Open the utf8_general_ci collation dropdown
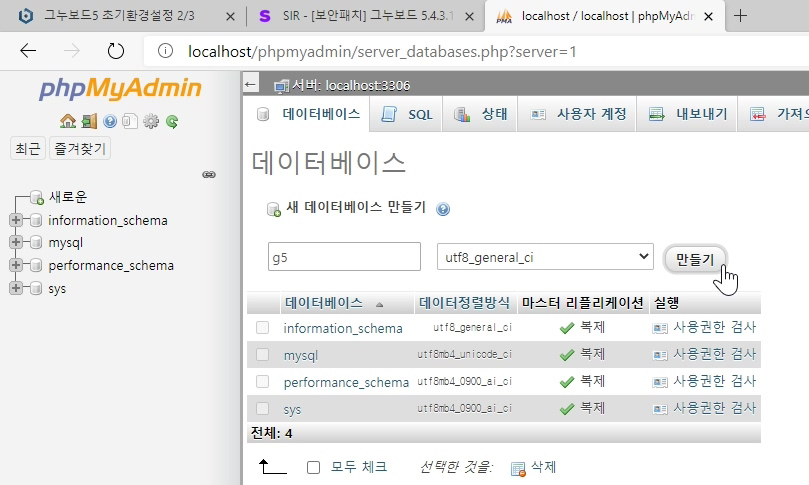Screen dimensions: 809x485 click(x=545, y=257)
